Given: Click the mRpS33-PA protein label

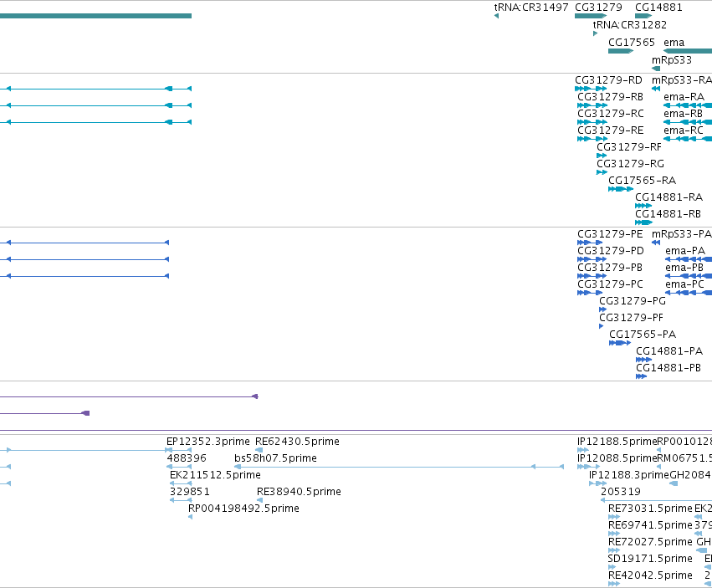Looking at the screenshot, I should (682, 234).
